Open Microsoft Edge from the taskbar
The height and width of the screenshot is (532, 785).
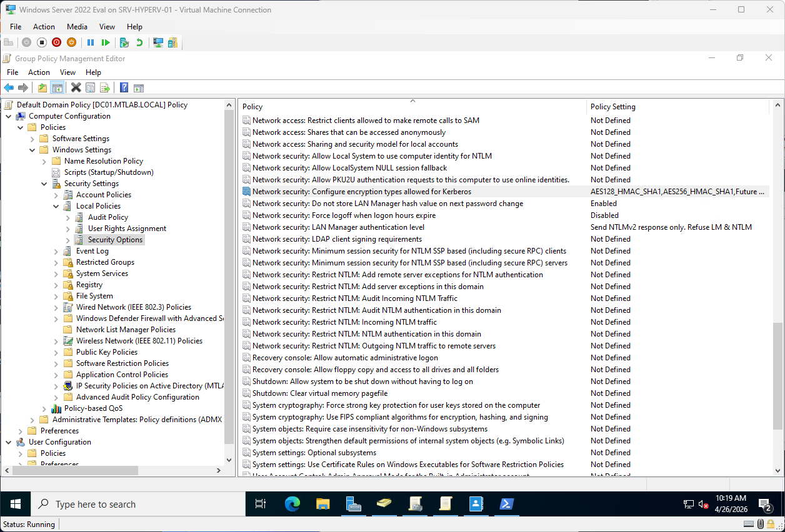(x=292, y=504)
